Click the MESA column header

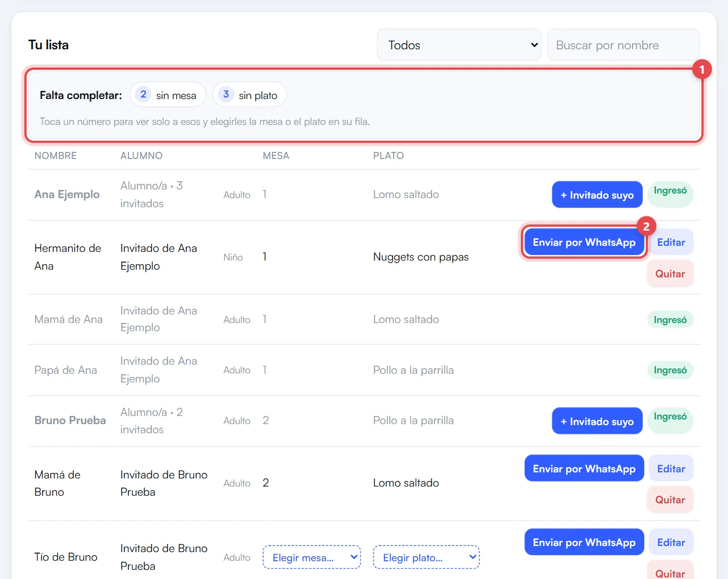coord(276,156)
